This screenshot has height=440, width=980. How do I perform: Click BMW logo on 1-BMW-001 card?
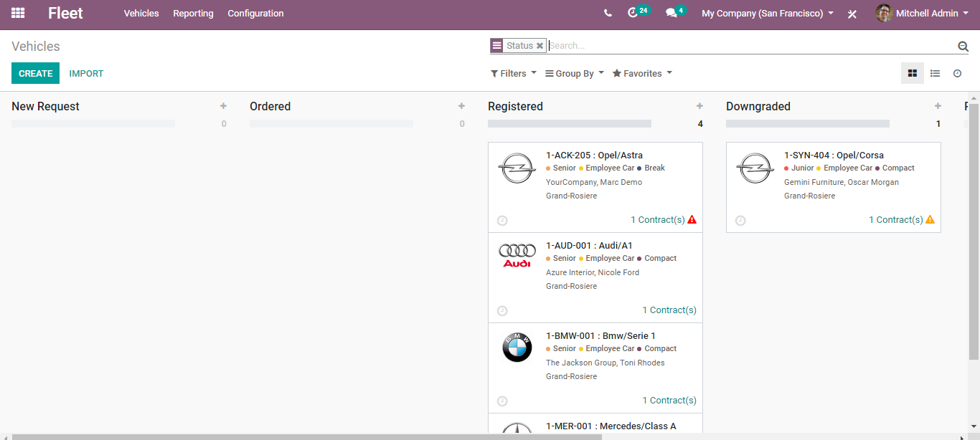point(517,348)
